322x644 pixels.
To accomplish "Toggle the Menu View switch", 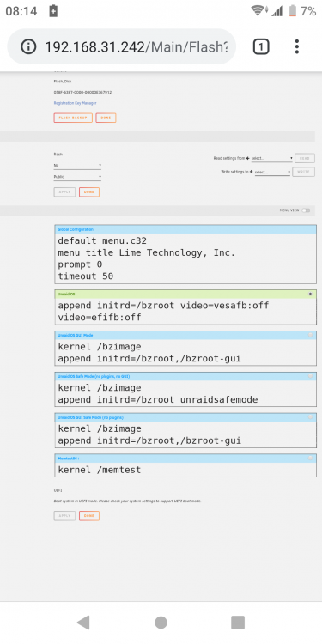I will coord(306,210).
